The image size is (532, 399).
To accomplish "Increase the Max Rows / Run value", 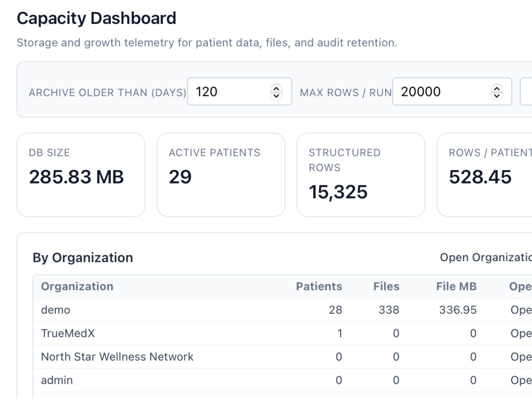I will (x=497, y=88).
